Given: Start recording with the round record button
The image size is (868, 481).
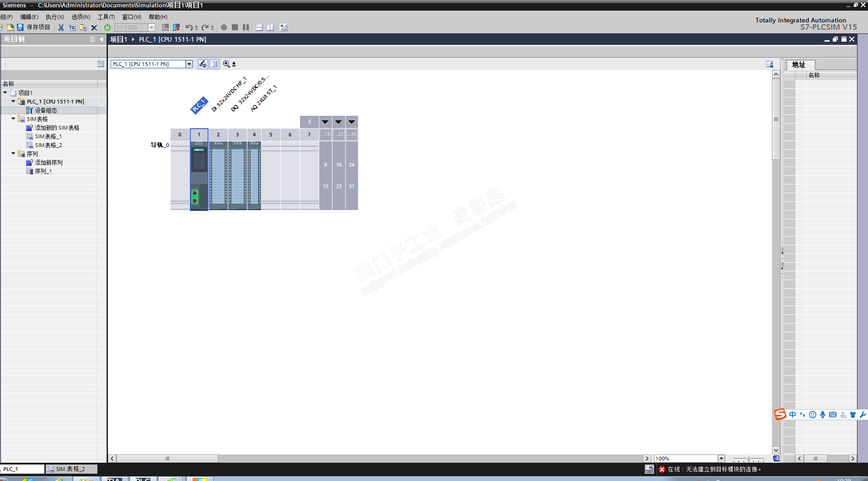Looking at the screenshot, I should [x=224, y=27].
